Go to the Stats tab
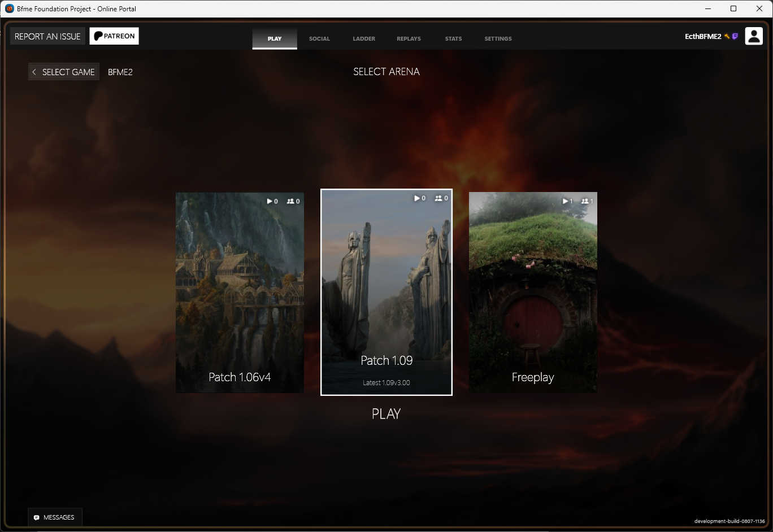Screen dimensions: 773x532 (x=453, y=38)
